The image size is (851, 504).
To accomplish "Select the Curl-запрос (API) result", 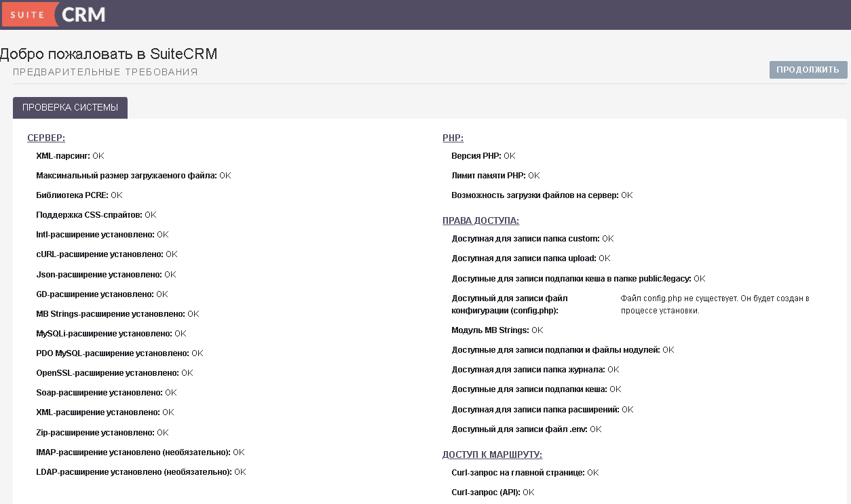I will [493, 492].
